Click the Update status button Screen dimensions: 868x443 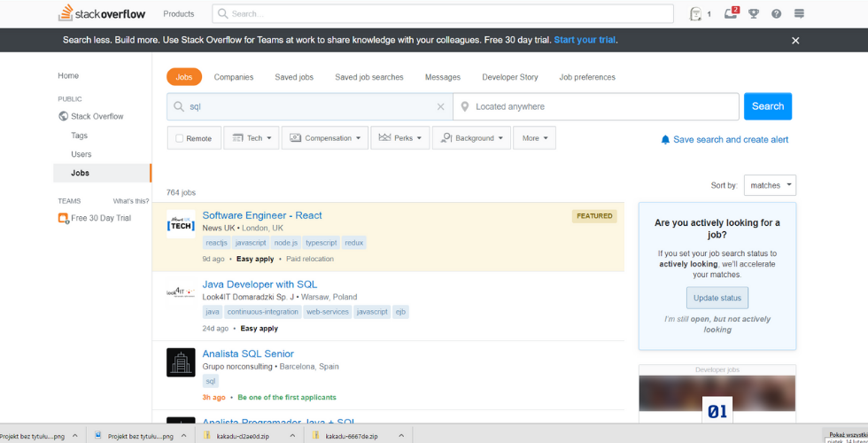tap(717, 298)
